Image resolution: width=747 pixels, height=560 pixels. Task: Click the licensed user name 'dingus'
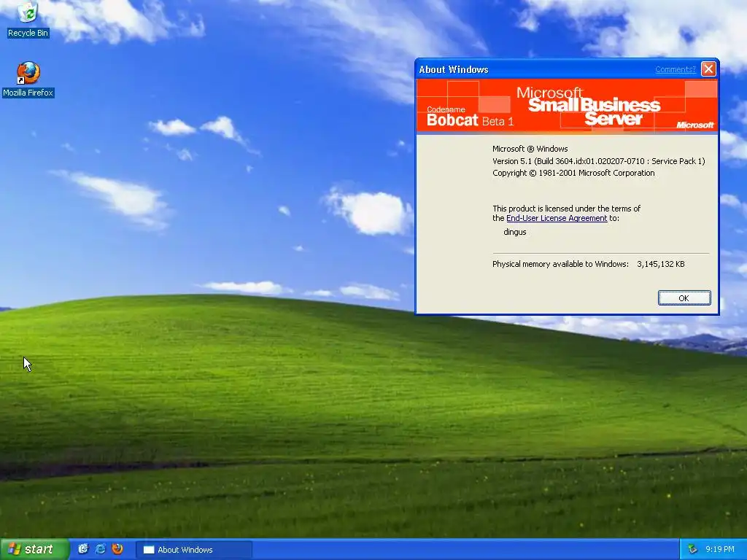point(515,232)
